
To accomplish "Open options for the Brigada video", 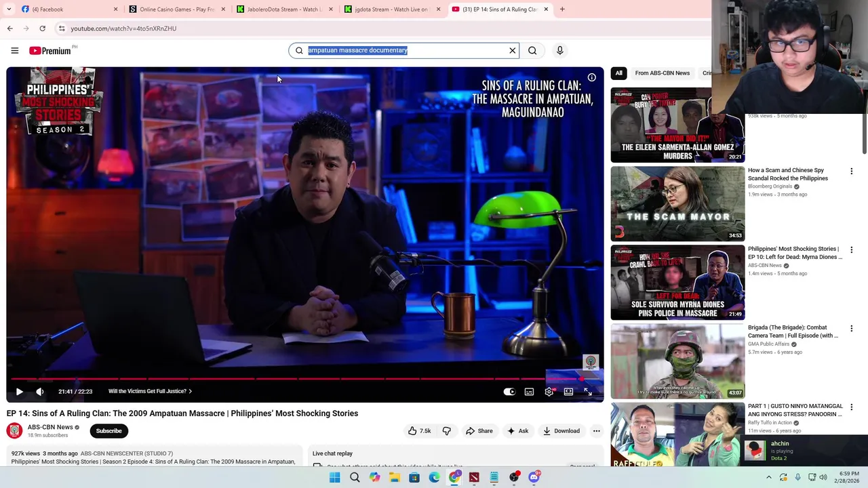I will [852, 329].
